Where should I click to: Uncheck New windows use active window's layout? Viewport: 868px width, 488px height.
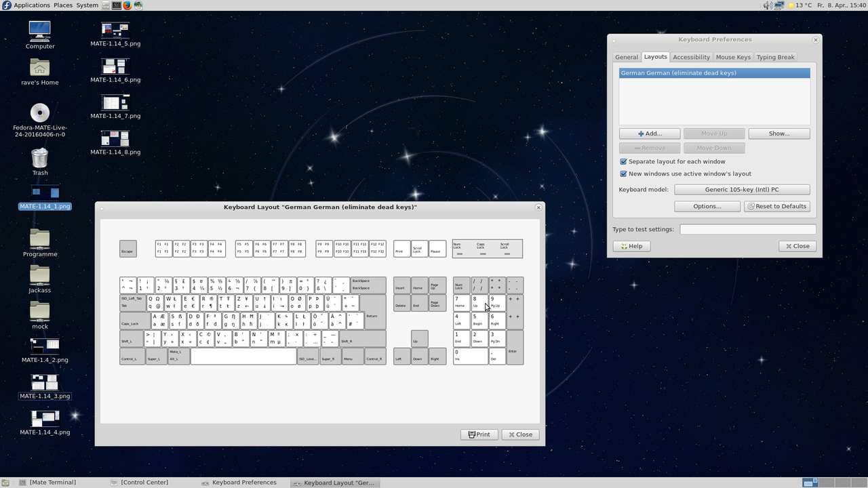[x=623, y=174]
